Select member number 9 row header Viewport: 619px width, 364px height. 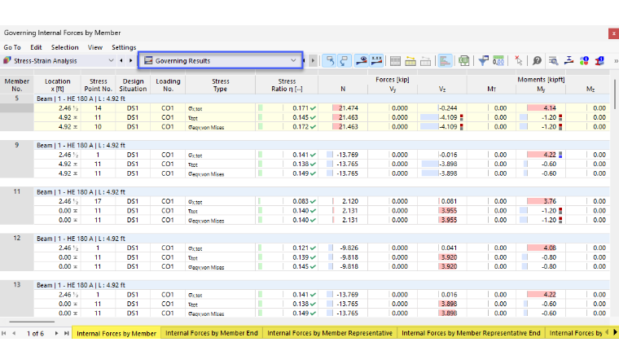point(16,145)
